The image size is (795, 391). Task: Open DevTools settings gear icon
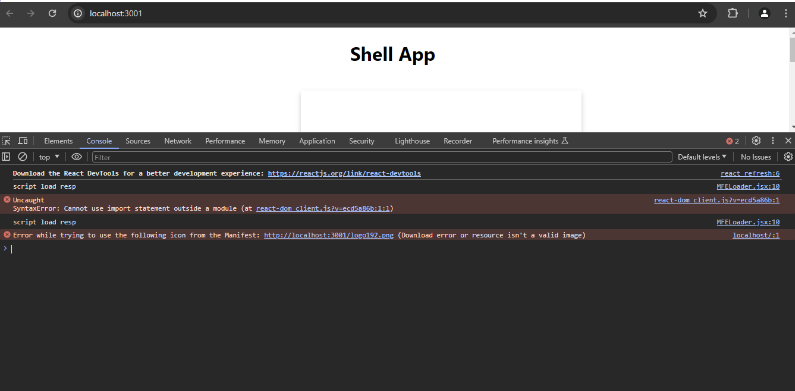[x=756, y=141]
